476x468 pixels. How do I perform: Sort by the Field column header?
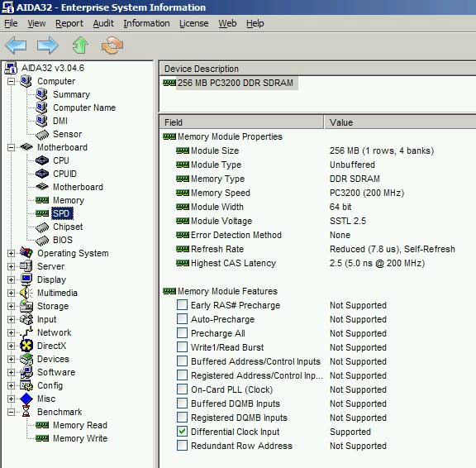[241, 122]
